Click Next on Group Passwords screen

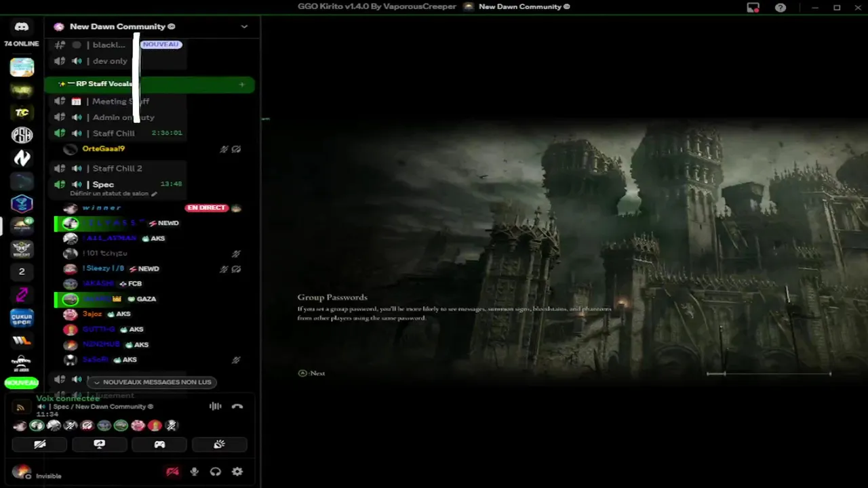click(312, 373)
